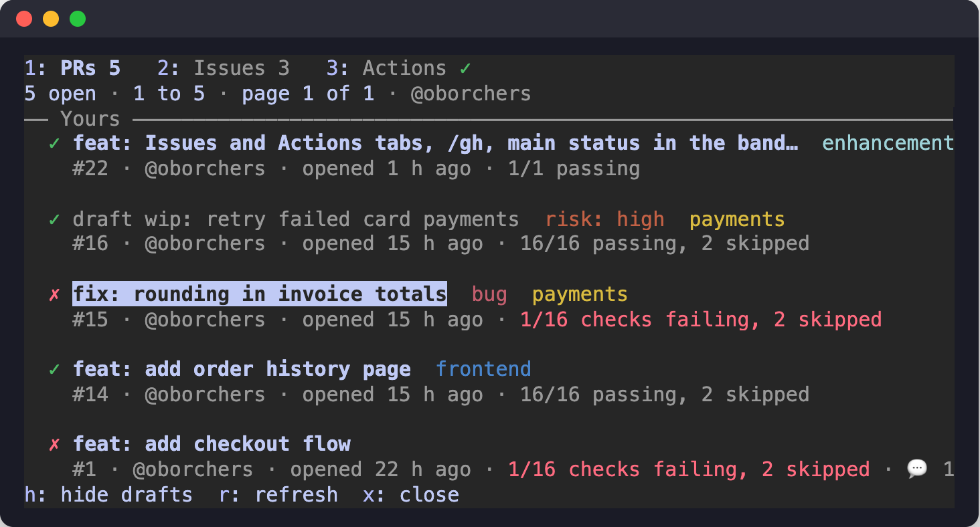This screenshot has width=980, height=527.
Task: Click 'payments' label on draft wip PR
Action: click(x=737, y=219)
